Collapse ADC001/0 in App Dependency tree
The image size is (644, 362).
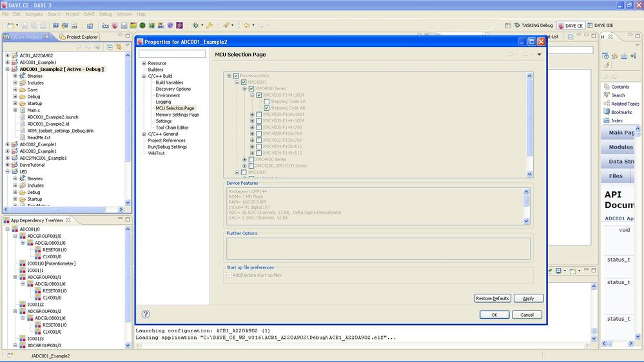point(7,229)
